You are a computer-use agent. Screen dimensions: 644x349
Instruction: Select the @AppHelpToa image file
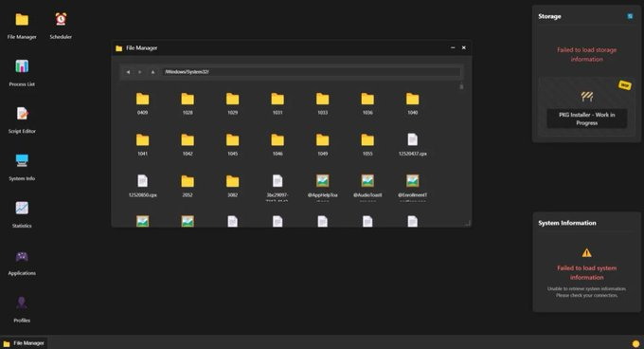pyautogui.click(x=322, y=187)
